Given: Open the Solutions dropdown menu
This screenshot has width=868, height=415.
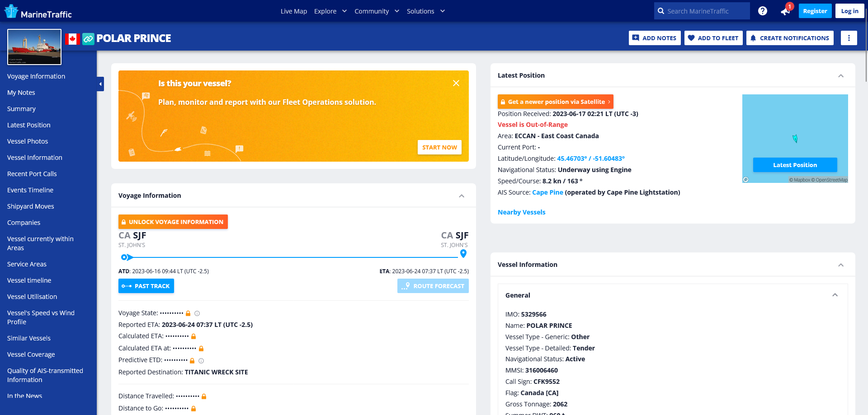Looking at the screenshot, I should (x=426, y=11).
